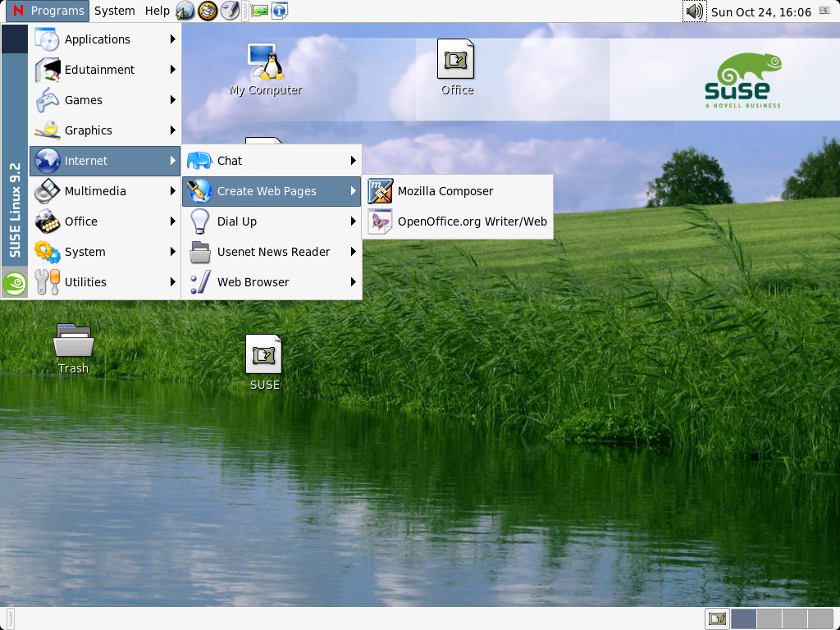
Task: Open the System menu in the top panel
Action: click(114, 11)
